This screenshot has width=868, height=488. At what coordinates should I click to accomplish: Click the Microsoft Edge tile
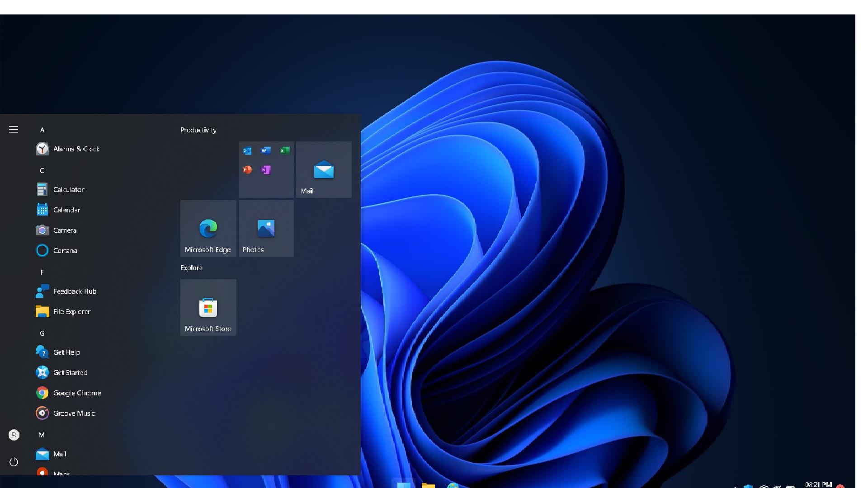tap(208, 229)
